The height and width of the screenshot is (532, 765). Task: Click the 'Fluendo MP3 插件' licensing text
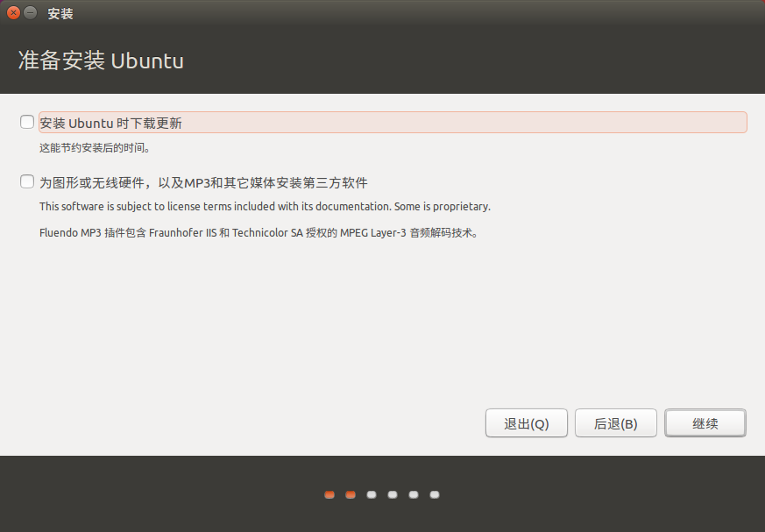point(259,233)
